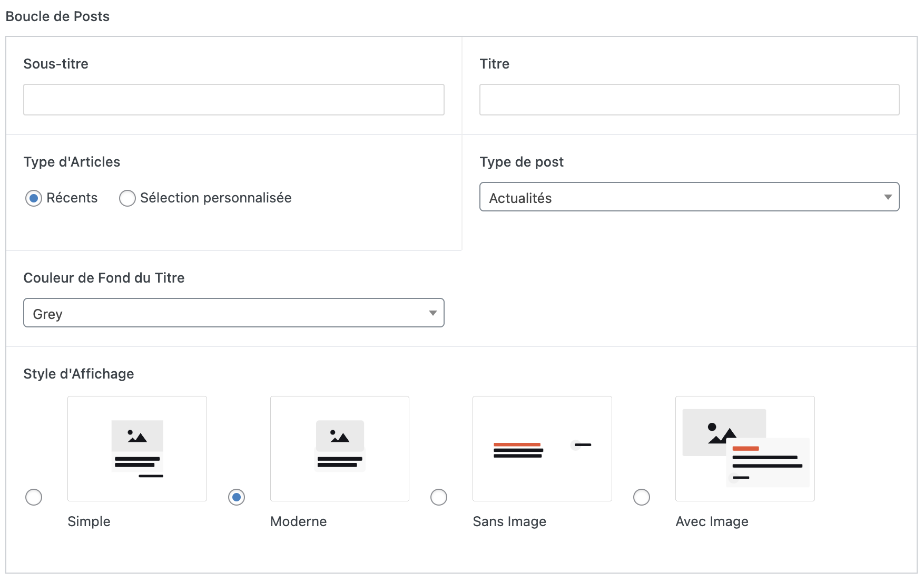The image size is (924, 581).
Task: Click the Moderne layout preview image
Action: 339,448
